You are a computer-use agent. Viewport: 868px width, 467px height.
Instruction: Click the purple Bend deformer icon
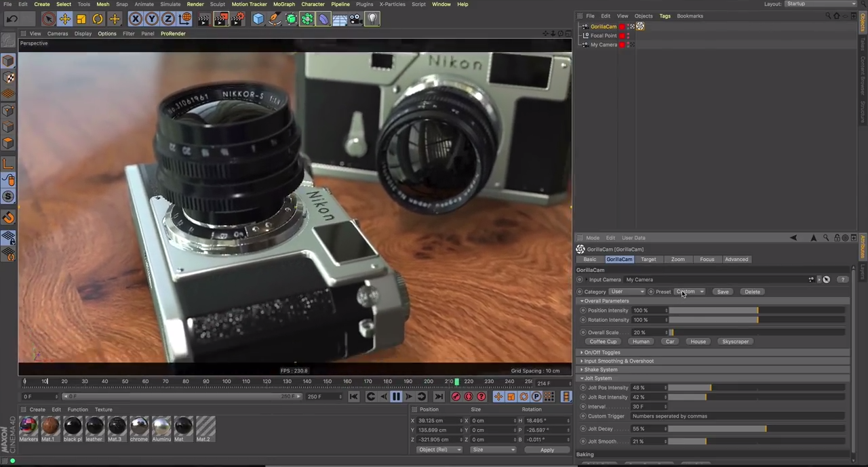click(323, 19)
